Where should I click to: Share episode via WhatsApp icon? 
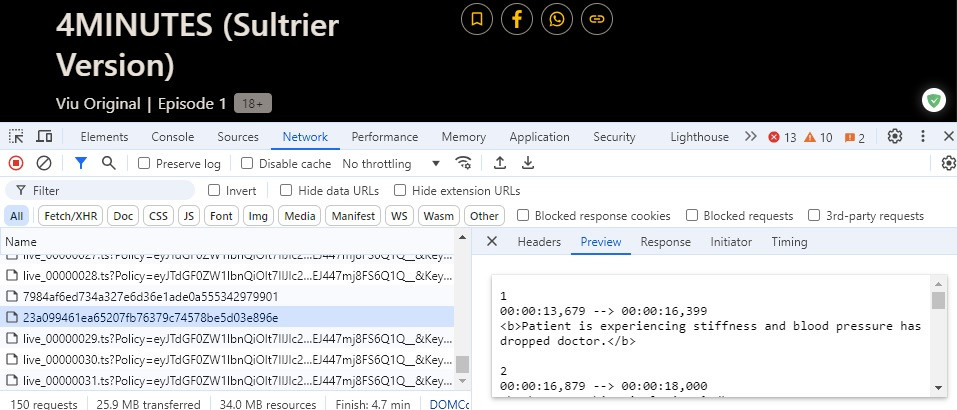pos(556,19)
